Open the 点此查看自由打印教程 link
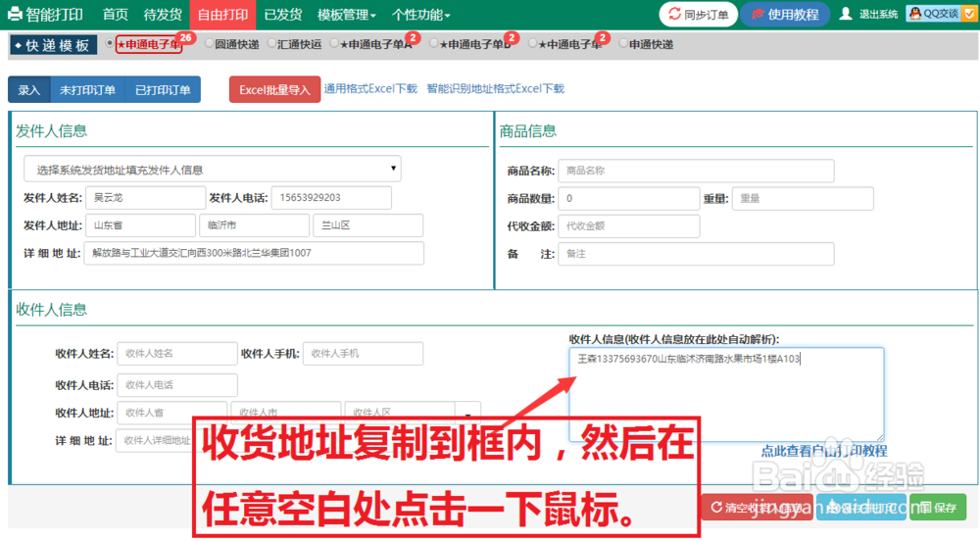This screenshot has height=541, width=980. coord(824,451)
